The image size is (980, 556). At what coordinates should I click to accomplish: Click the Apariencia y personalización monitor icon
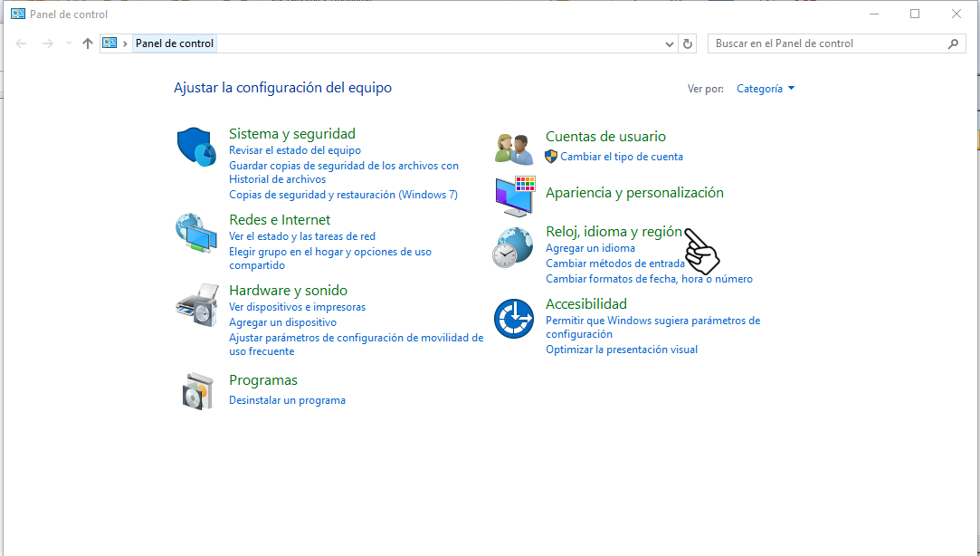click(x=515, y=196)
